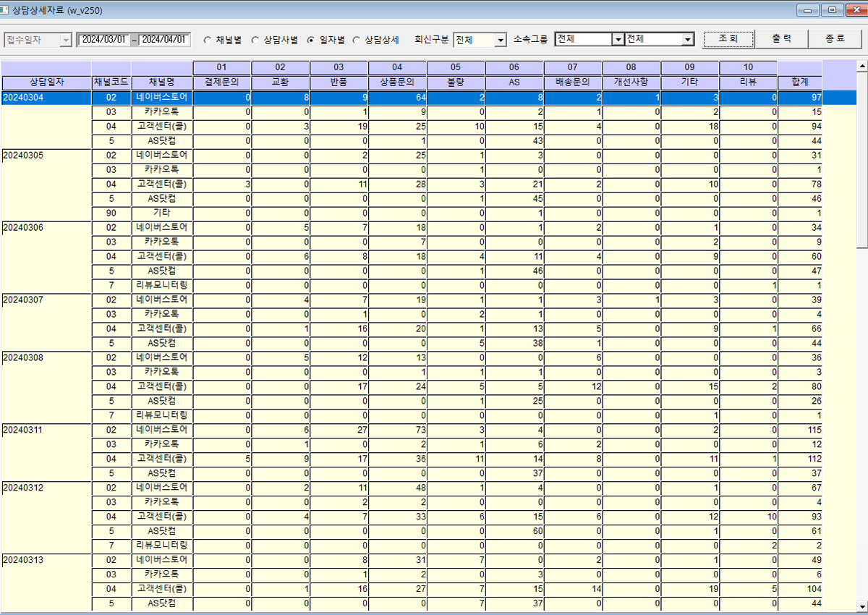868x615 pixels.
Task: Maximize the 상담상세자료 window
Action: pos(833,10)
